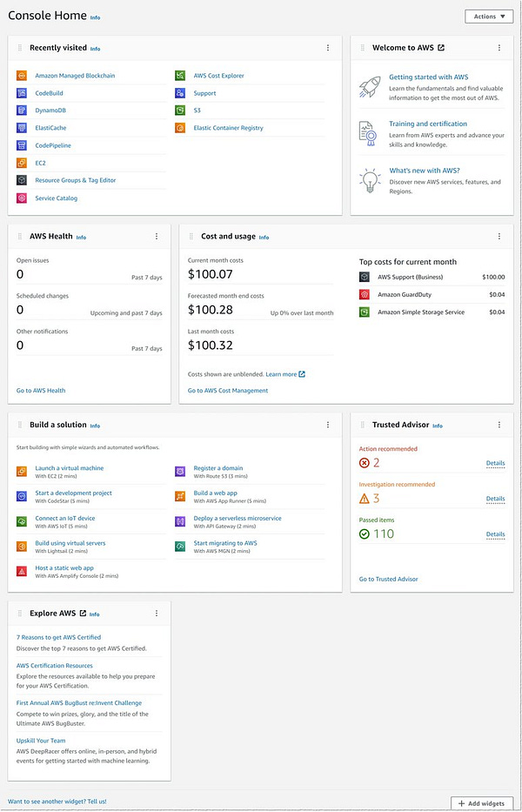Click the CodePipeline service icon
522x812 pixels.
(21, 145)
